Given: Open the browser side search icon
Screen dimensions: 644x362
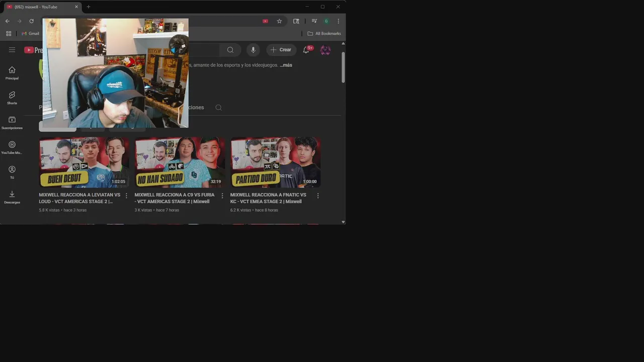Looking at the screenshot, I should click(296, 21).
